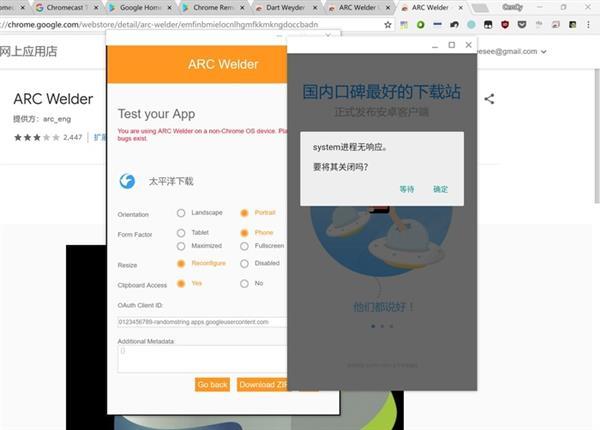Switch to the Google Home tab

click(x=140, y=8)
